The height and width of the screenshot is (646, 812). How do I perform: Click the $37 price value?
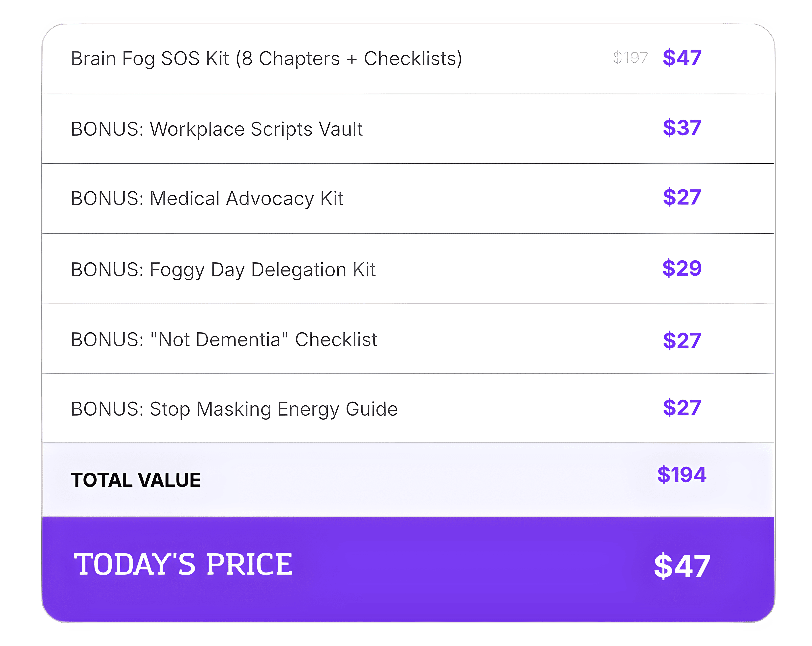coord(682,128)
